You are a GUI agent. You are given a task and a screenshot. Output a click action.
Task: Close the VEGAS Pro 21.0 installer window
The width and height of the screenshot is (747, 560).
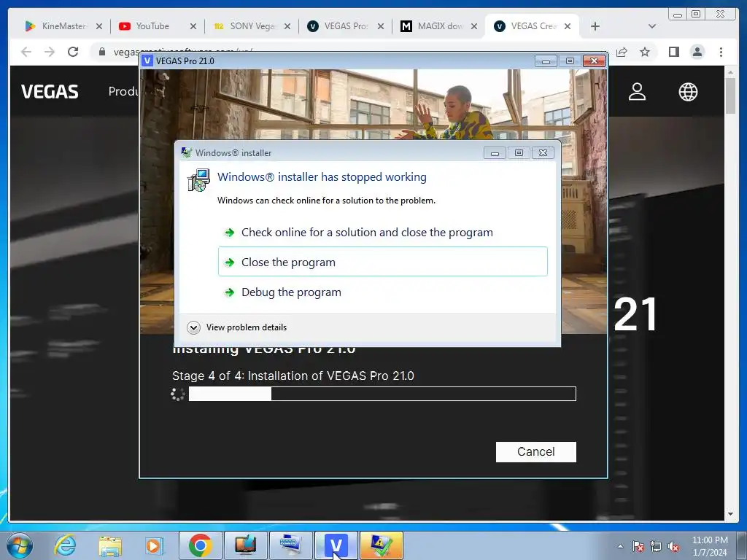[x=594, y=61]
